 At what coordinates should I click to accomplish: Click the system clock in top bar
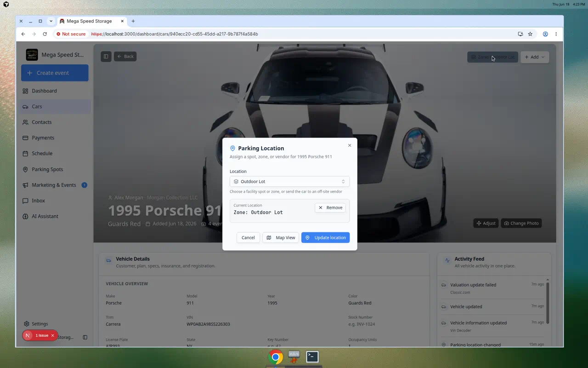569,4
